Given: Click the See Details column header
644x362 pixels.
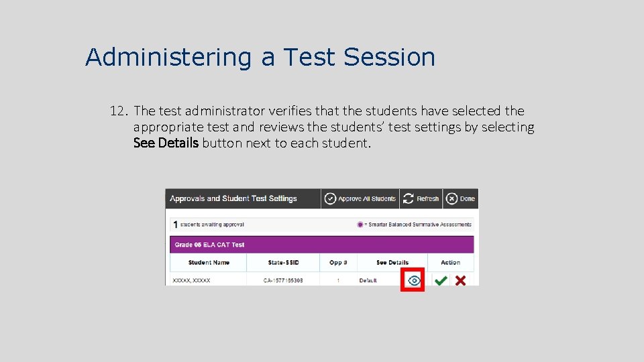Looking at the screenshot, I should [392, 263].
